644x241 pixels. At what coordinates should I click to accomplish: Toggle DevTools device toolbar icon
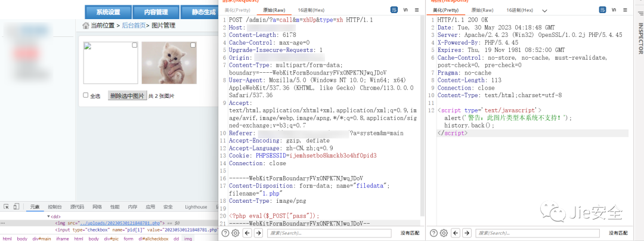click(16, 206)
